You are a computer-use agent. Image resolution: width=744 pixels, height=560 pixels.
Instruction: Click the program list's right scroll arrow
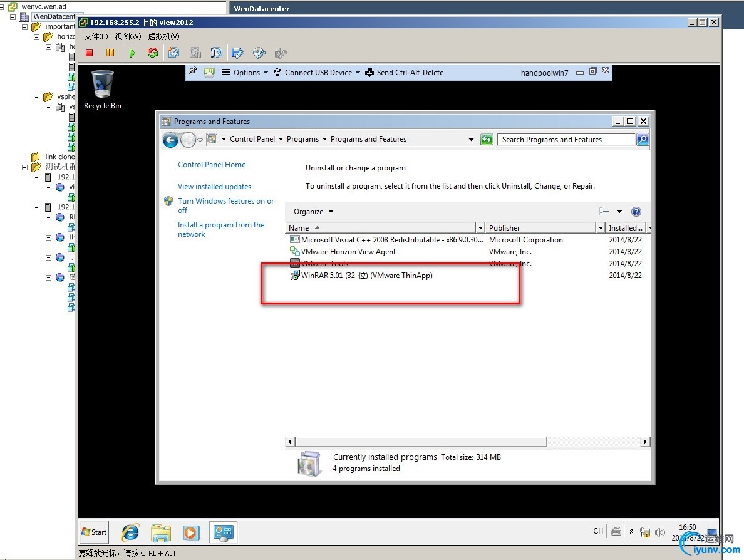click(x=645, y=442)
